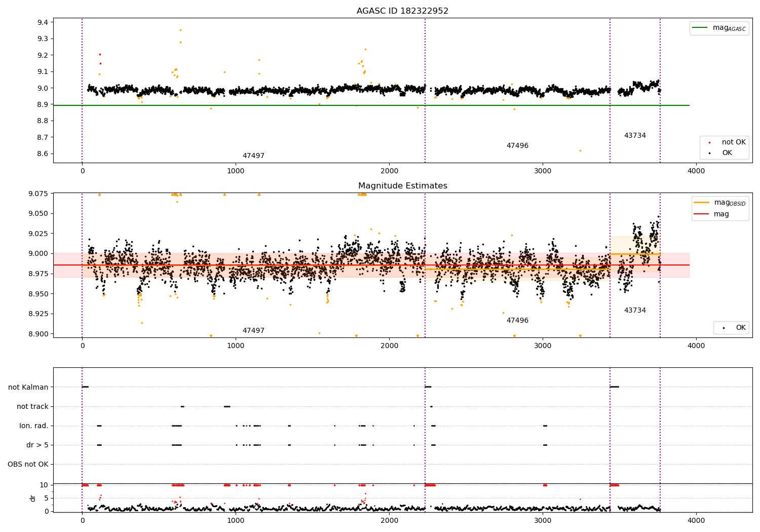The height and width of the screenshot is (532, 760).
Task: Click the 9.050 y-axis tick of the middle plot
Action: (x=39, y=214)
